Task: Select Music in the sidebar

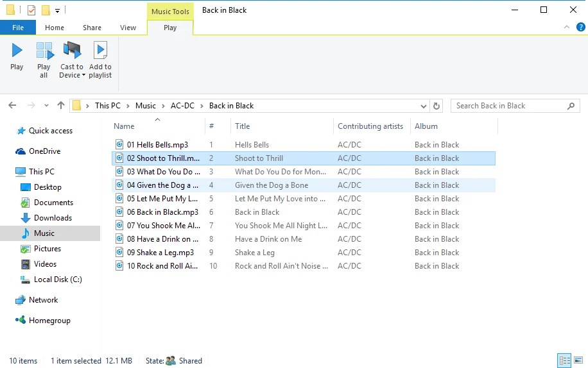Action: coord(44,233)
